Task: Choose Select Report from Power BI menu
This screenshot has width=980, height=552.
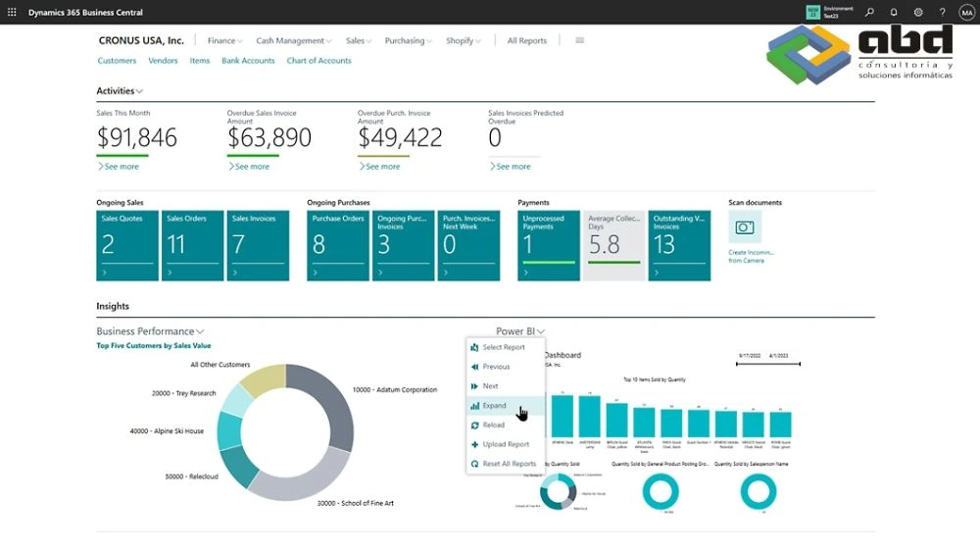Action: tap(506, 347)
